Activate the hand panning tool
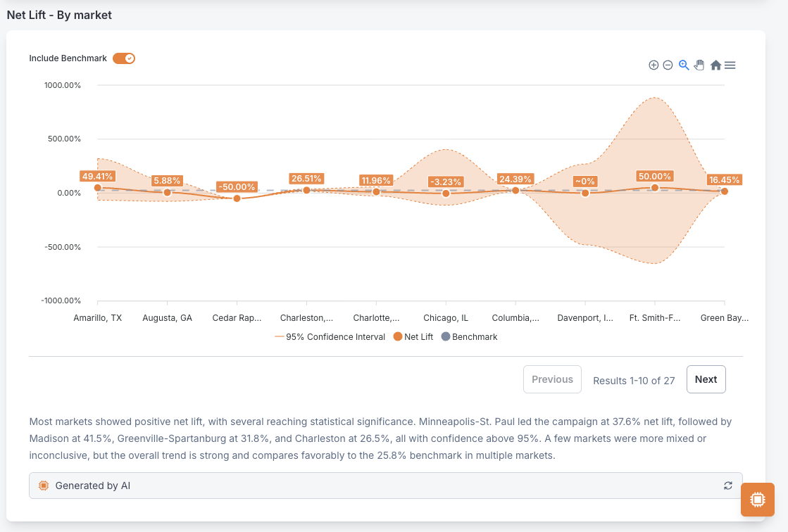 point(699,65)
